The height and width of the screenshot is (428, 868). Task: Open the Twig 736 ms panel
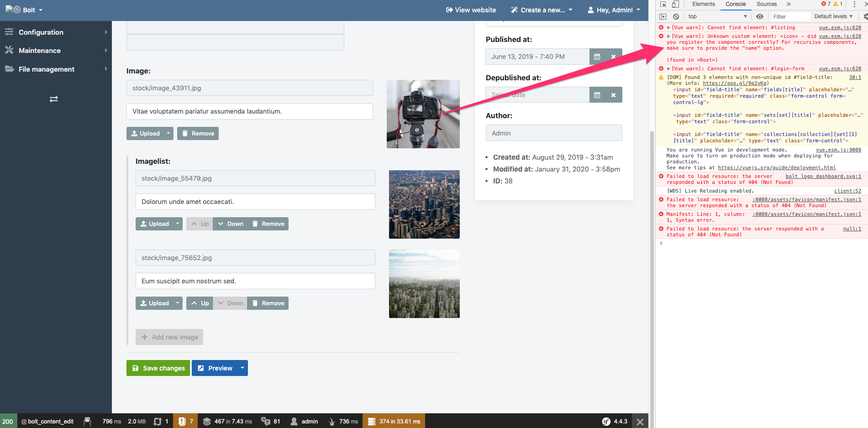343,421
